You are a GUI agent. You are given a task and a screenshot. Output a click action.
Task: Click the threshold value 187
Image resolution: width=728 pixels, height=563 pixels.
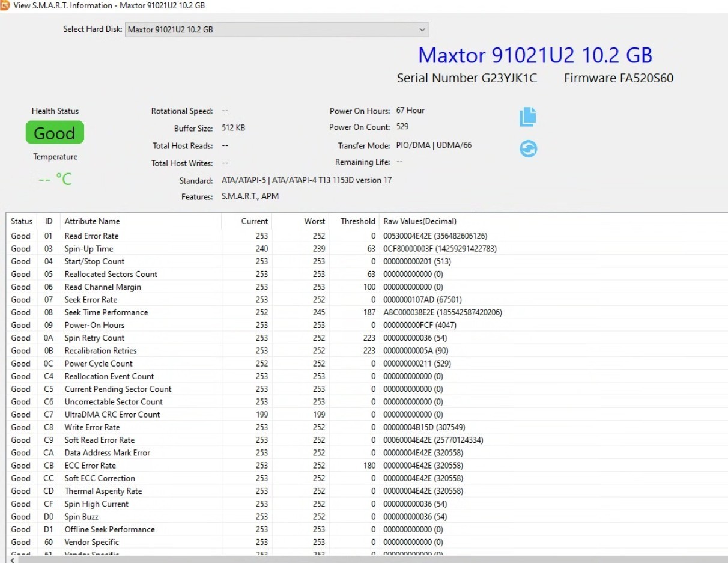click(369, 312)
